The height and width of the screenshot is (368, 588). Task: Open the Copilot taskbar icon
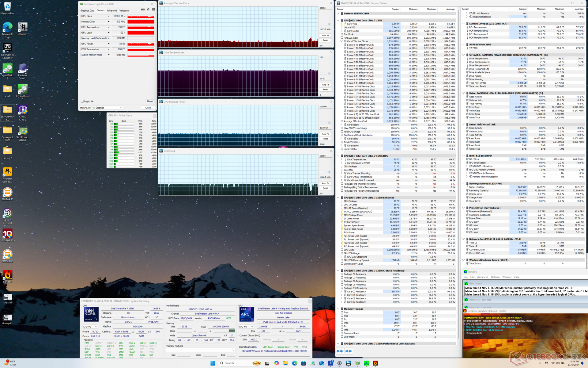click(277, 363)
